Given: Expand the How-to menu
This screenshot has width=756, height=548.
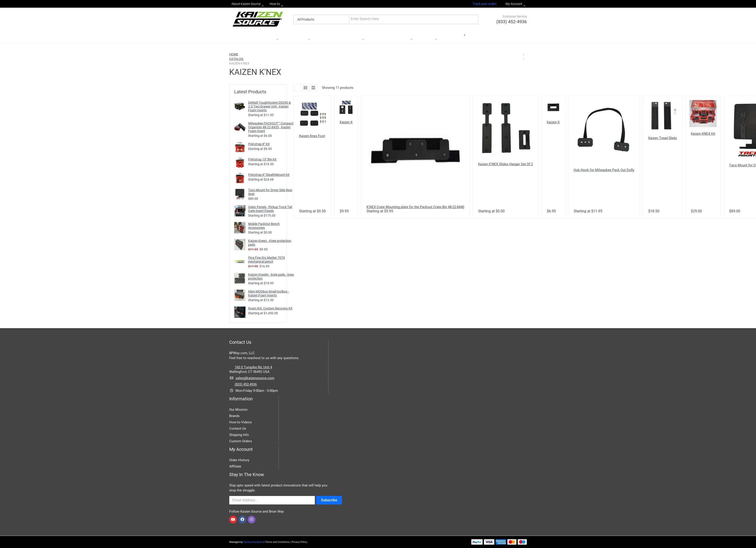Looking at the screenshot, I should point(276,4).
